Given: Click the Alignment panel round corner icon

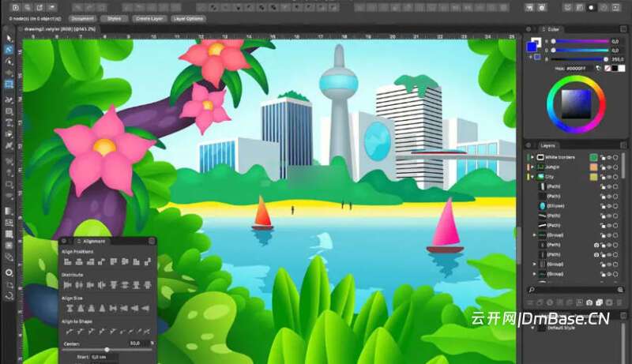Looking at the screenshot, I should tap(152, 241).
